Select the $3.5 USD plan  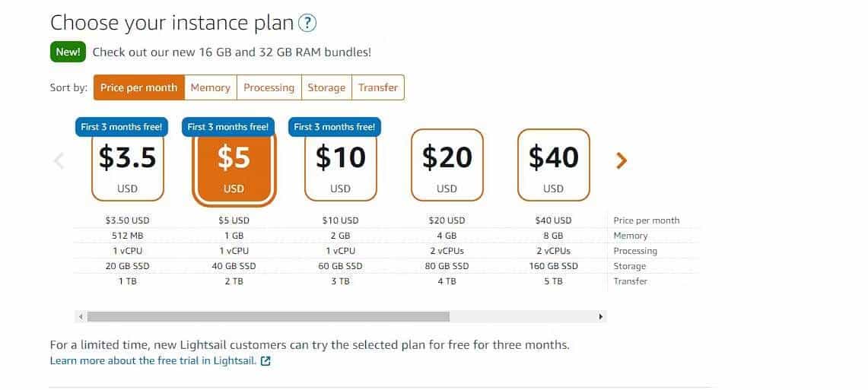coord(128,165)
